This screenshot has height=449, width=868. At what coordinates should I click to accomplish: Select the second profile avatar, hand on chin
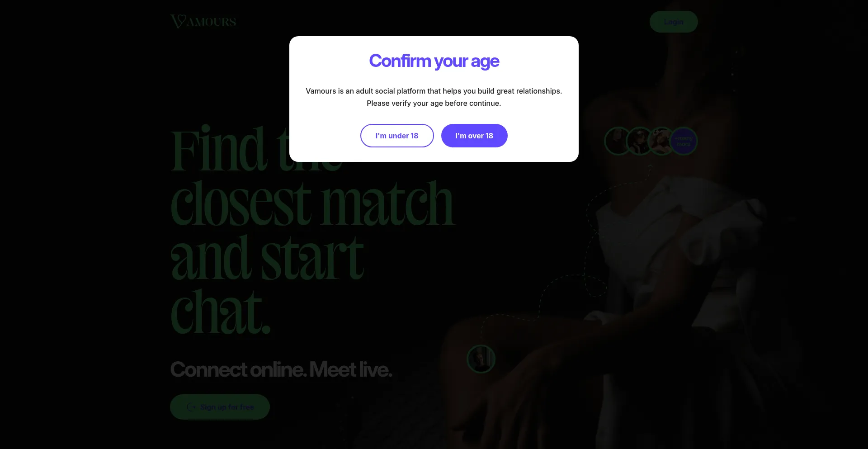pyautogui.click(x=639, y=141)
